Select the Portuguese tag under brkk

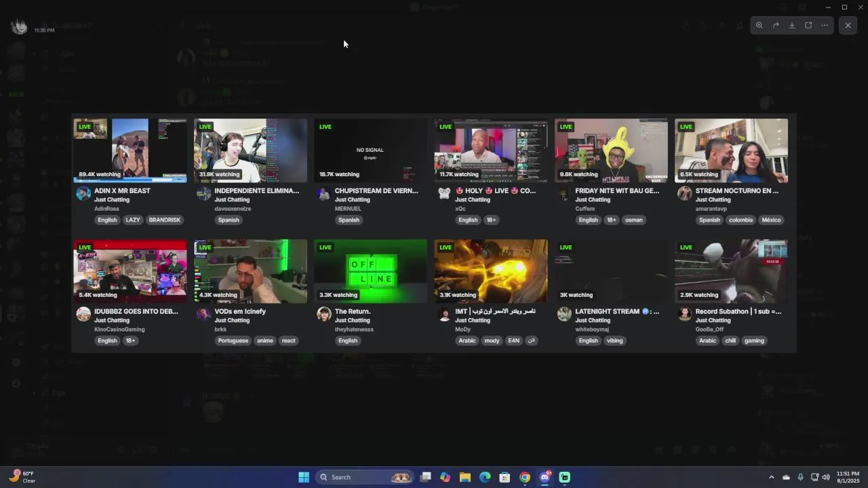tap(233, 340)
